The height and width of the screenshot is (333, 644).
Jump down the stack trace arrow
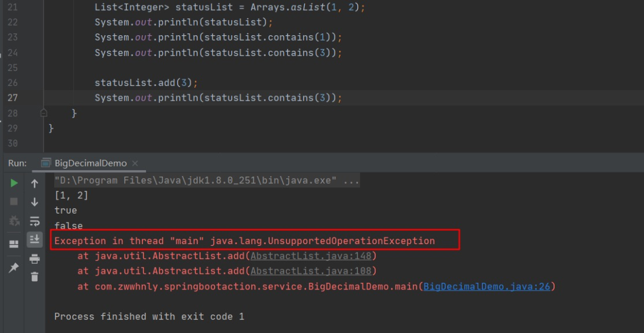35,202
